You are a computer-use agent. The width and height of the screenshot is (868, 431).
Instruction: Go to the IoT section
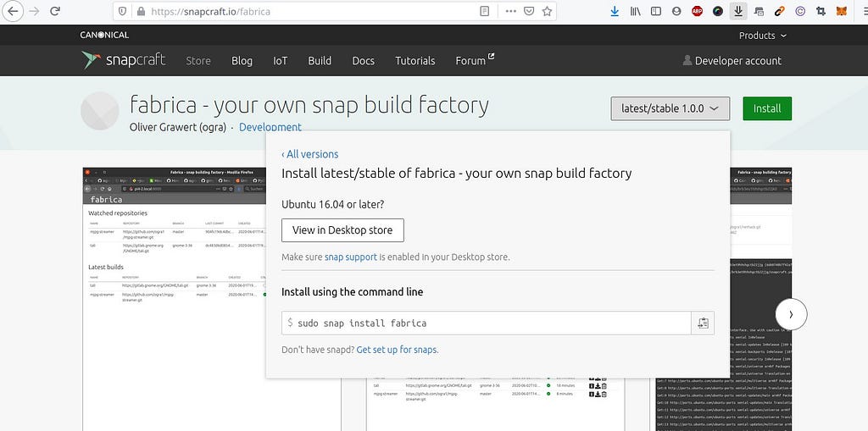[x=280, y=61]
